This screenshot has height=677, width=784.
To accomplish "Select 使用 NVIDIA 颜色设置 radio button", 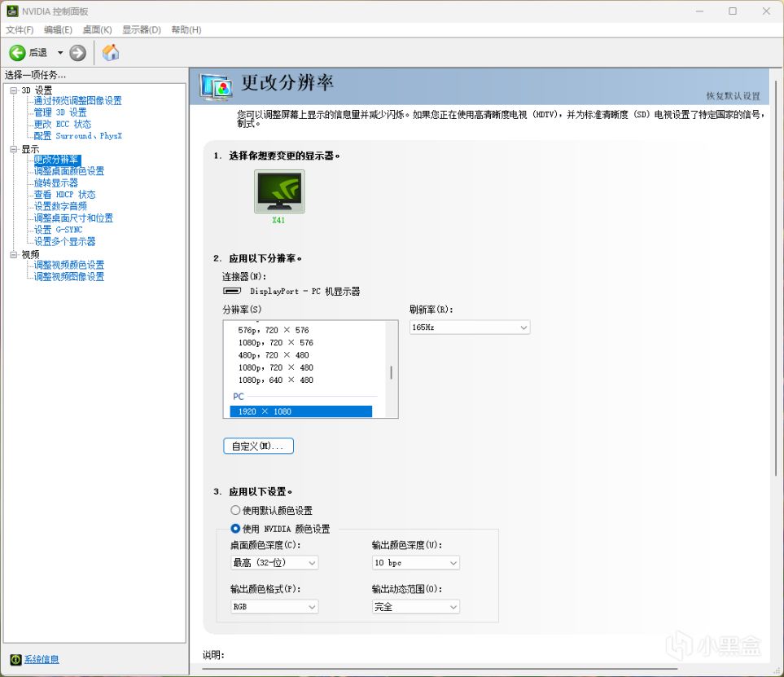I will click(235, 529).
